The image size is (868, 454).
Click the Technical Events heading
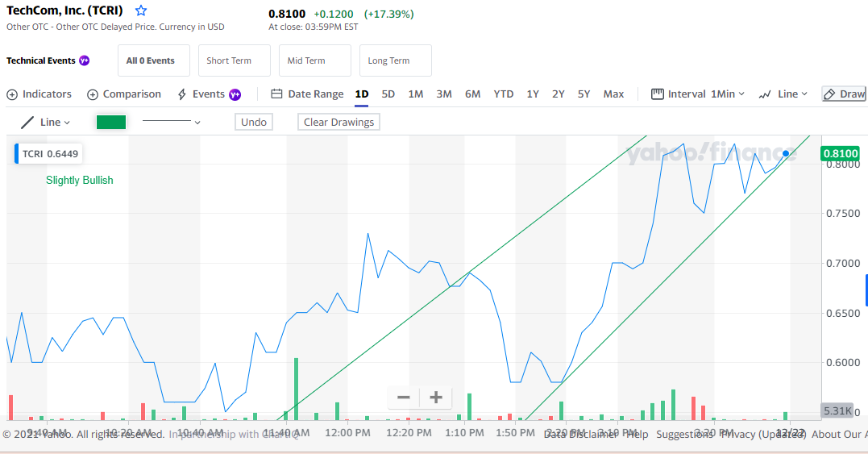pyautogui.click(x=41, y=61)
